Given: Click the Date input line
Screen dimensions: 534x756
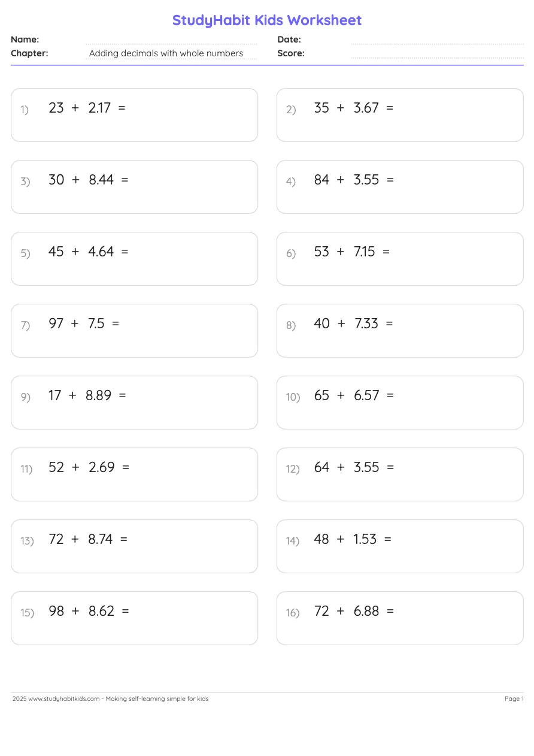Looking at the screenshot, I should [437, 40].
